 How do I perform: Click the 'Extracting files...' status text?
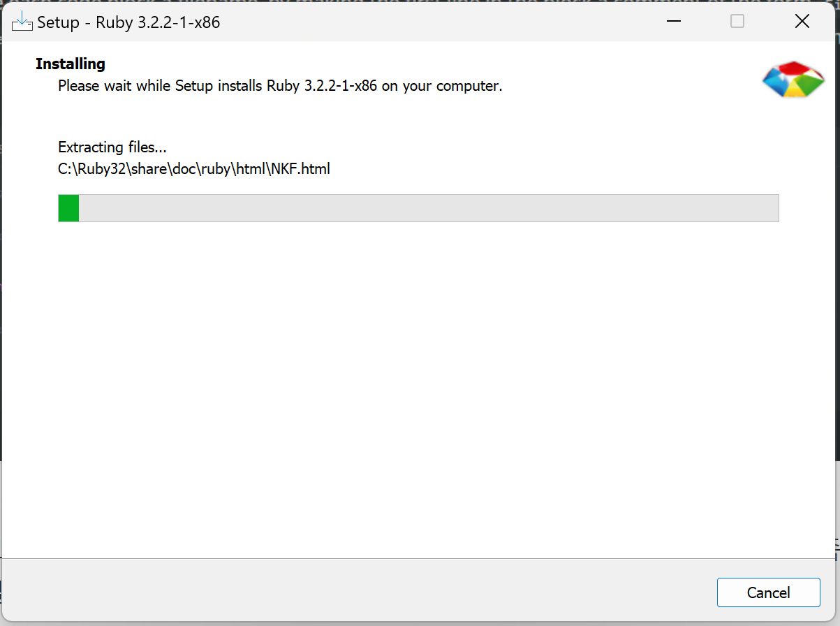(112, 147)
